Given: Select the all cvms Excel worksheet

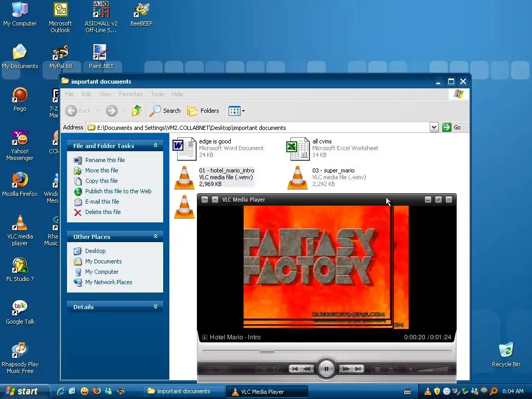Looking at the screenshot, I should (x=332, y=148).
